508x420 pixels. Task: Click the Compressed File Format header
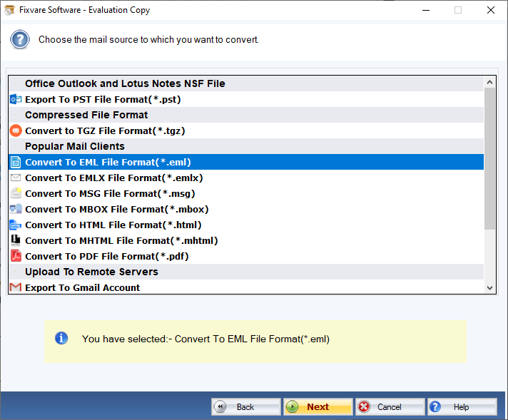click(x=246, y=115)
